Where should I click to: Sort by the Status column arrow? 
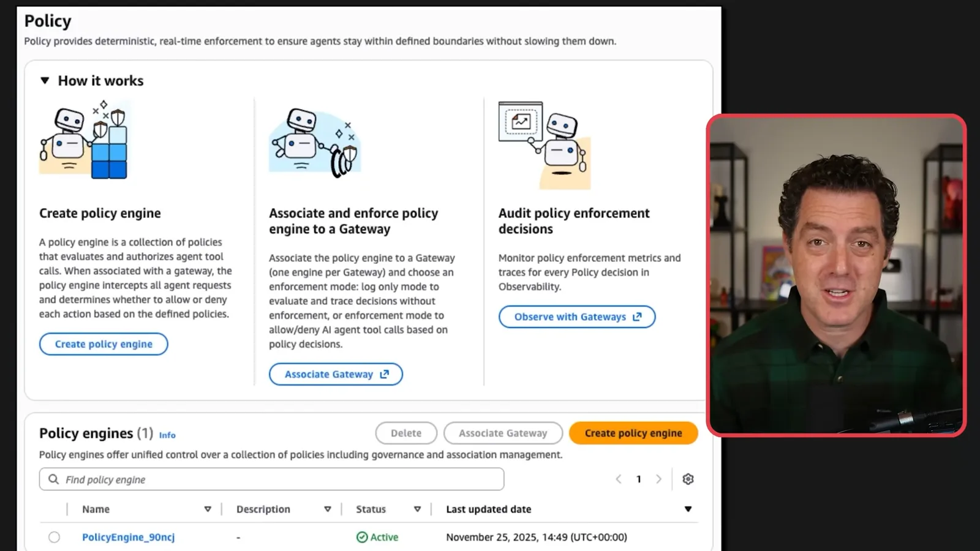pos(417,509)
